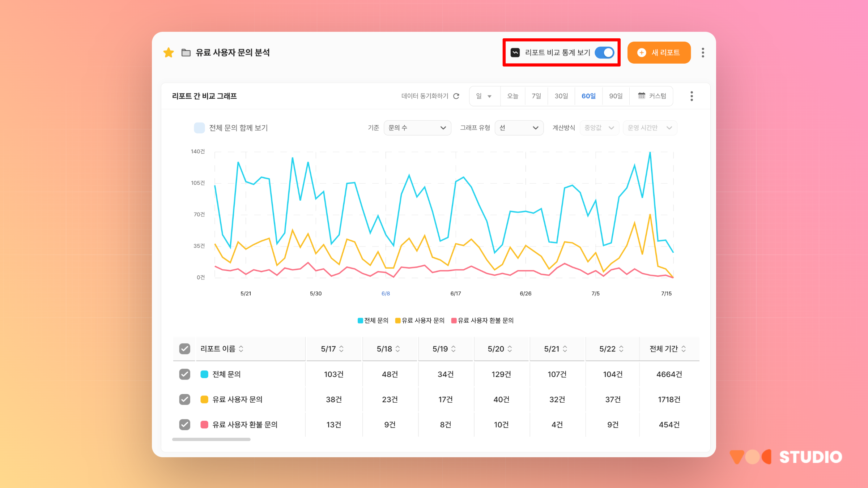Uncheck the 유료 사용자 환불 문의 row checkbox

[185, 424]
